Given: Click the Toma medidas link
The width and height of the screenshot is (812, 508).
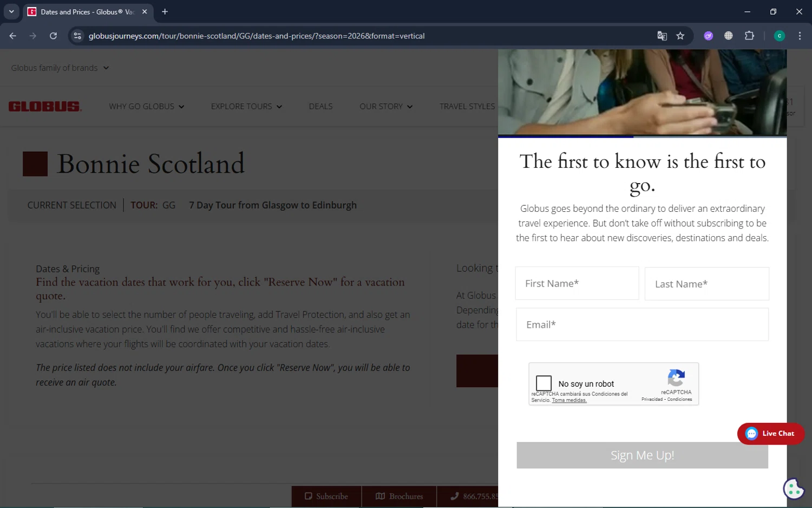Looking at the screenshot, I should coord(569,400).
